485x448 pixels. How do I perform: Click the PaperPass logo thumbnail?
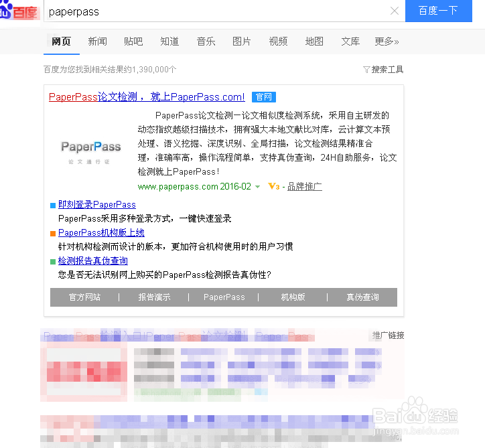point(90,152)
